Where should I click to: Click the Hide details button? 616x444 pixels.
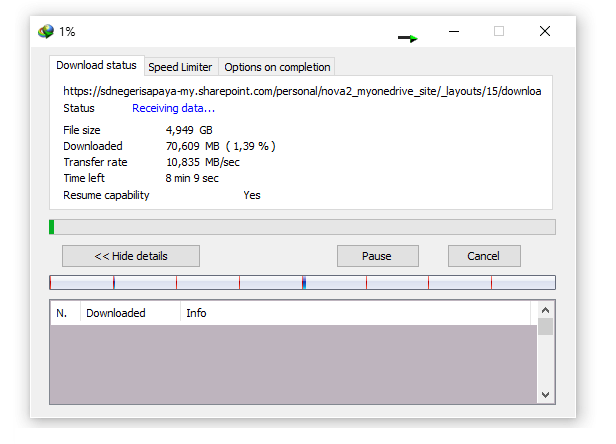(x=131, y=256)
